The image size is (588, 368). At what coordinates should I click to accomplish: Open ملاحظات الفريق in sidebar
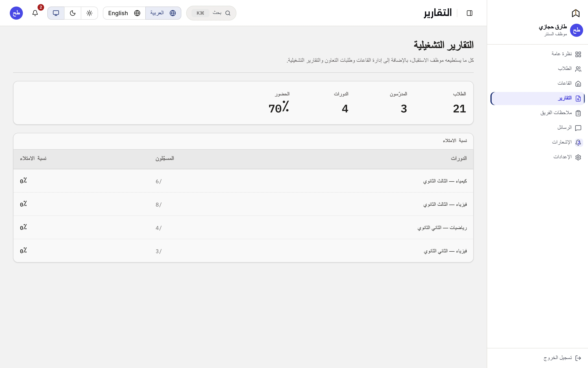tap(537, 113)
